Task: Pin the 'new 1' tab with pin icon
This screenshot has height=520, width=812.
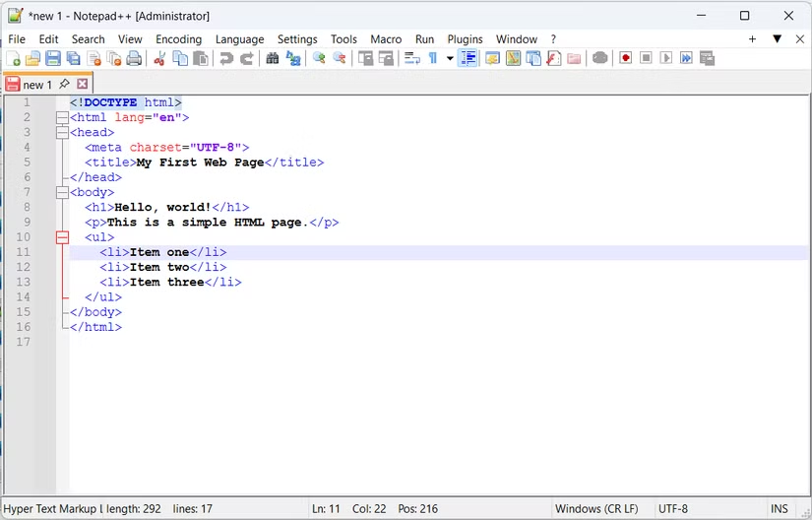Action: [x=65, y=85]
